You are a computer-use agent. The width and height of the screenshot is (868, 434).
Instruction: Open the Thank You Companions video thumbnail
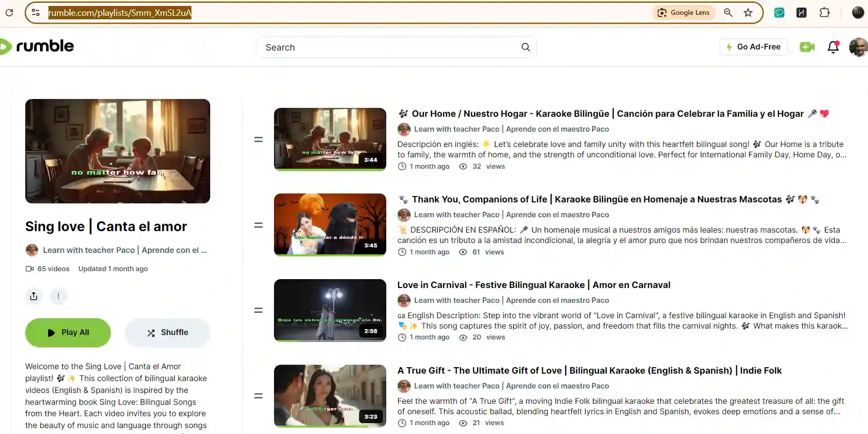(x=330, y=225)
